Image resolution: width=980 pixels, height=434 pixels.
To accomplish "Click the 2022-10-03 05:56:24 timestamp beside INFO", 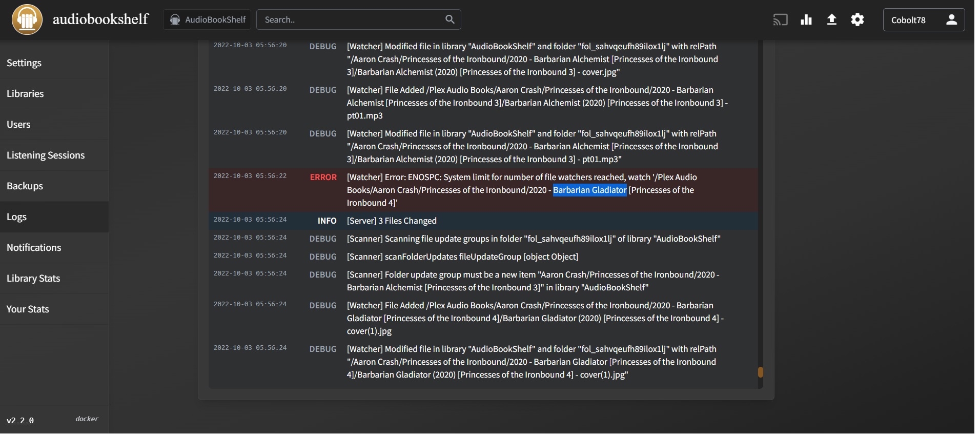I will (x=250, y=220).
